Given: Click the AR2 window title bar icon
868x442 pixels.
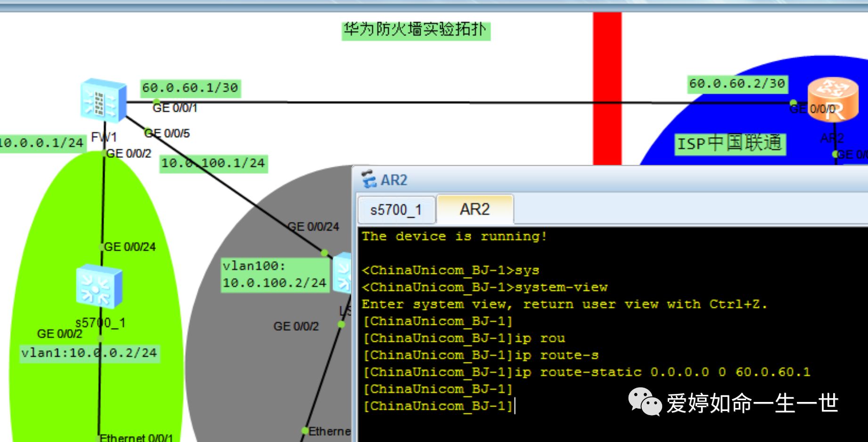Looking at the screenshot, I should tap(368, 180).
